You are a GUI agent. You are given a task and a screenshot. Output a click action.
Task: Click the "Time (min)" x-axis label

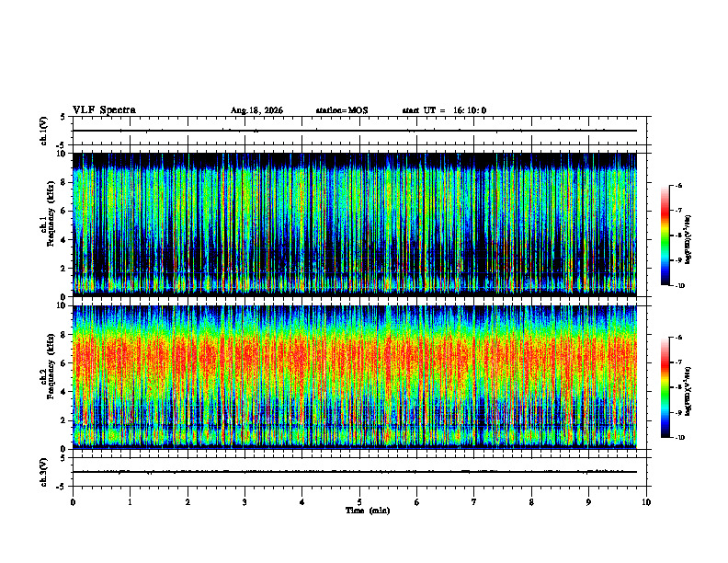(x=368, y=511)
